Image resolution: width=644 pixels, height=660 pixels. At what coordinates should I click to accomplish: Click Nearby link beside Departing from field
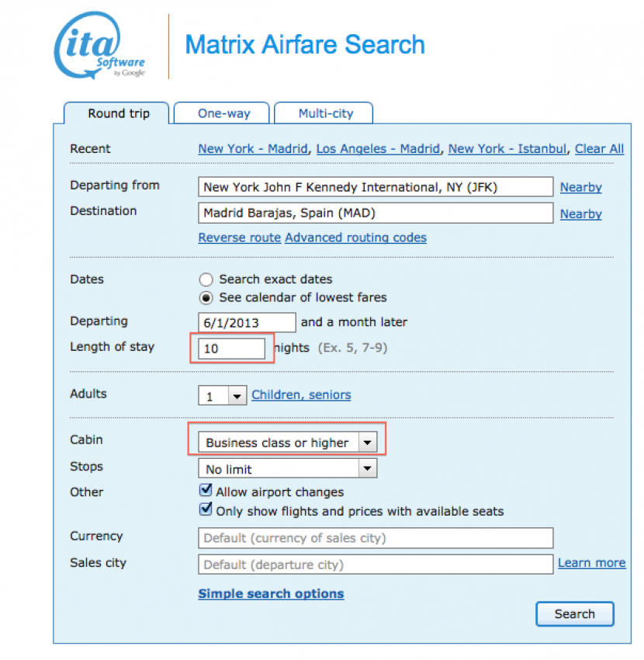pos(581,187)
